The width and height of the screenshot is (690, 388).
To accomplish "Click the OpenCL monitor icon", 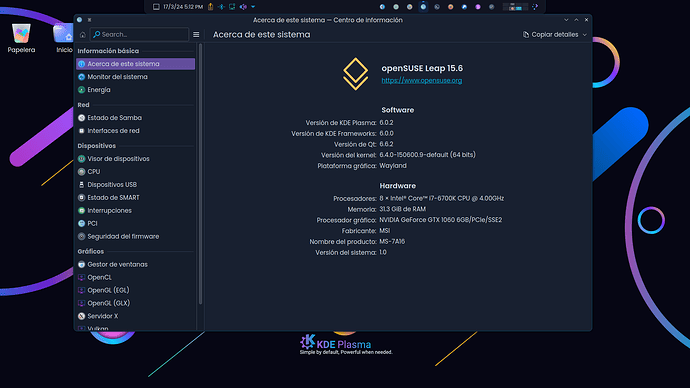I will (81, 278).
